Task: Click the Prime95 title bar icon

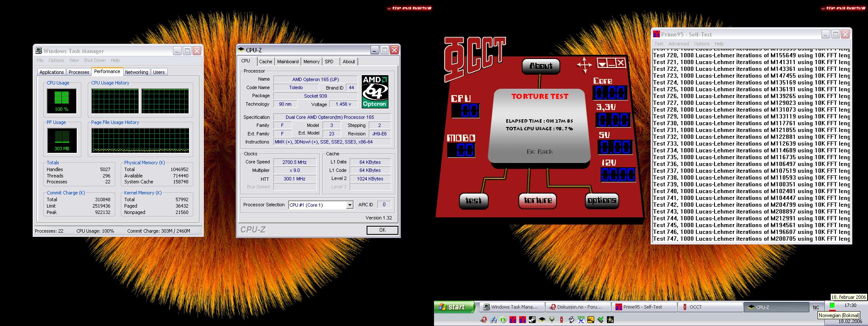Action: 656,34
